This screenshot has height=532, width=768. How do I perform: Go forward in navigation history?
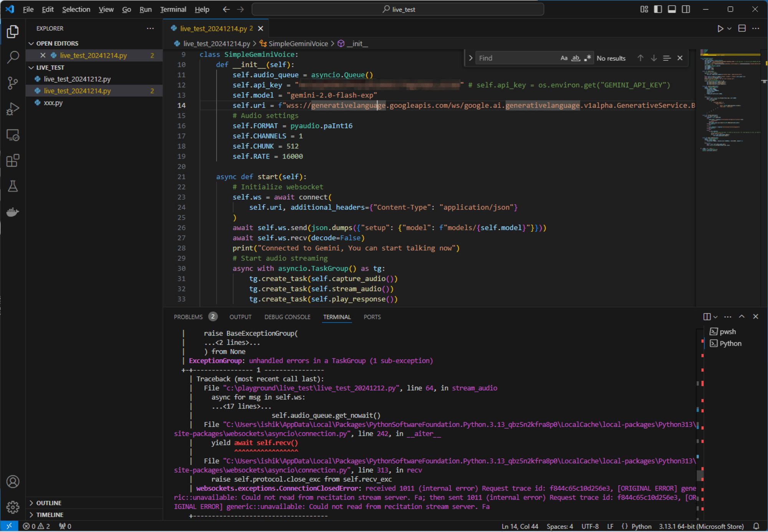pos(240,9)
